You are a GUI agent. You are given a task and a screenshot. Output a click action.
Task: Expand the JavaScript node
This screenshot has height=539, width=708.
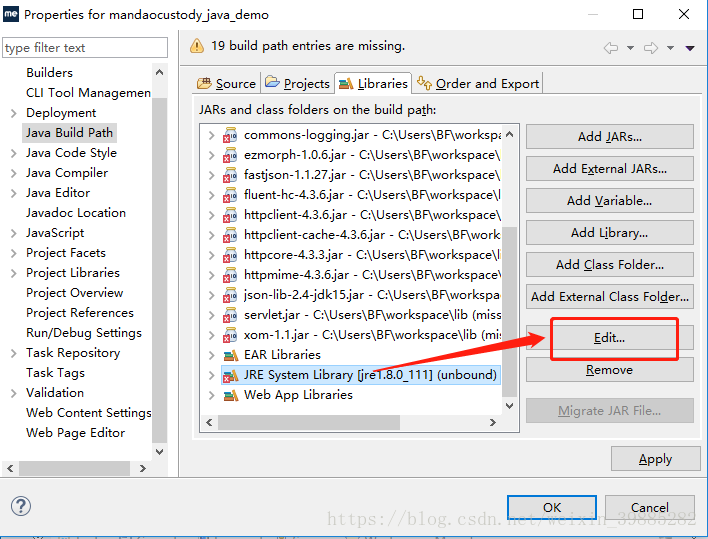[14, 233]
